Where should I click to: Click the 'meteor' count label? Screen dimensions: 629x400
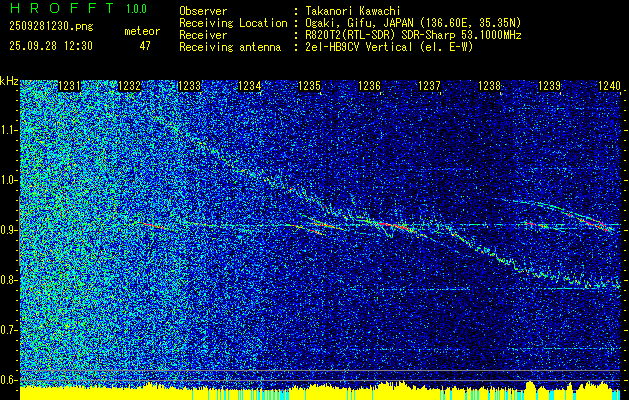[x=142, y=31]
